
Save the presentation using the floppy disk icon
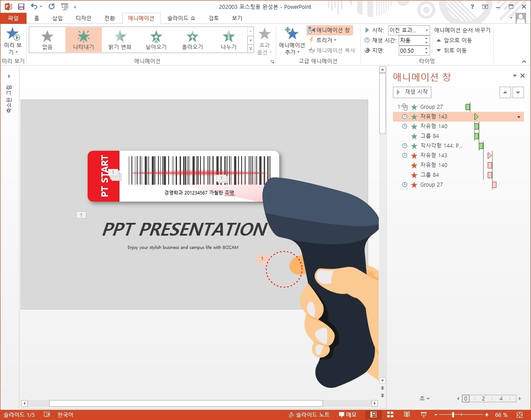click(x=21, y=7)
